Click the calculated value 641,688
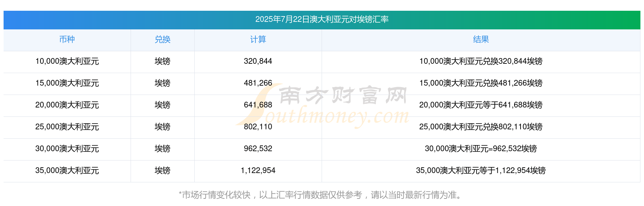The width and height of the screenshot is (644, 206). point(258,105)
